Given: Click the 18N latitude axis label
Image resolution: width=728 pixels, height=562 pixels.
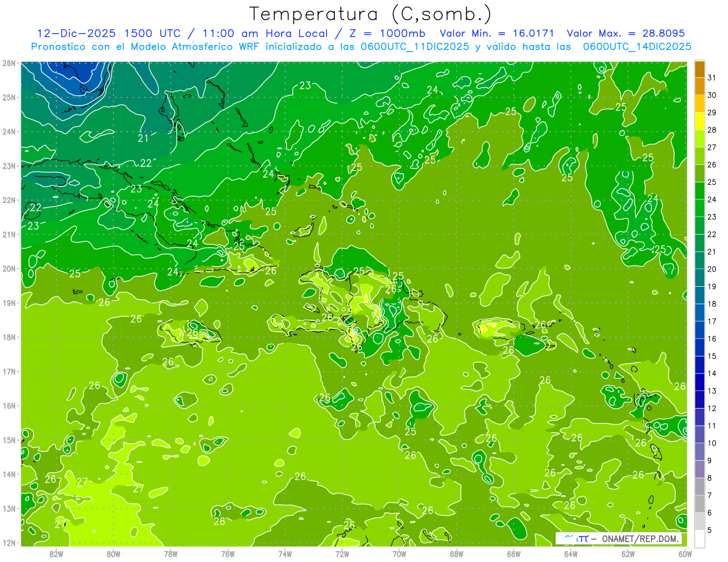Looking at the screenshot, I should click(x=9, y=337).
